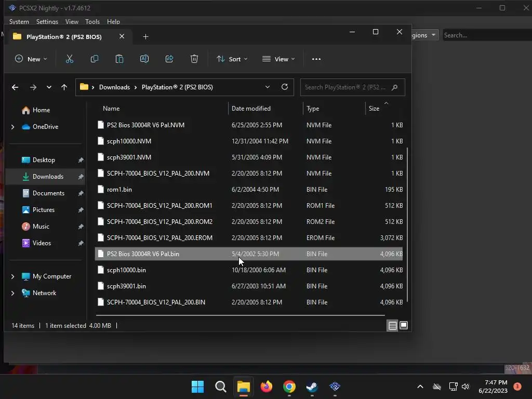Image resolution: width=532 pixels, height=399 pixels.
Task: Sort by Date modified column header
Action: point(251,109)
